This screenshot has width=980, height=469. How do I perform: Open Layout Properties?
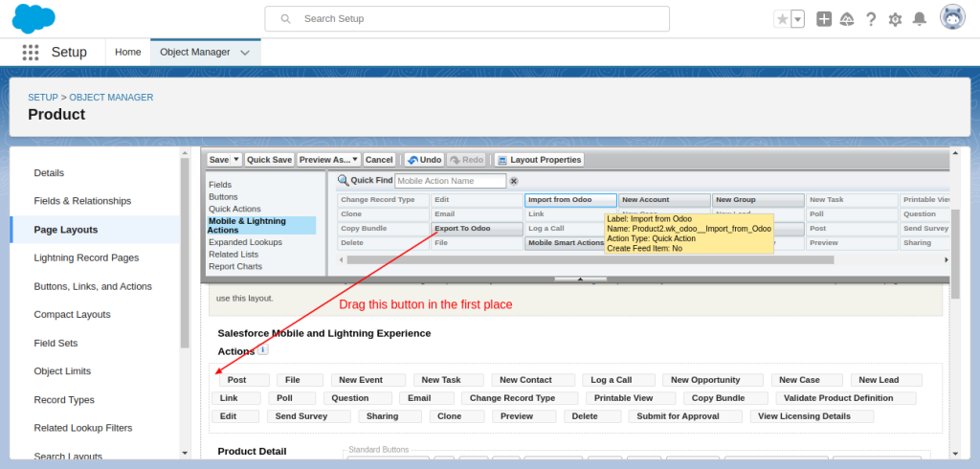pyautogui.click(x=540, y=160)
